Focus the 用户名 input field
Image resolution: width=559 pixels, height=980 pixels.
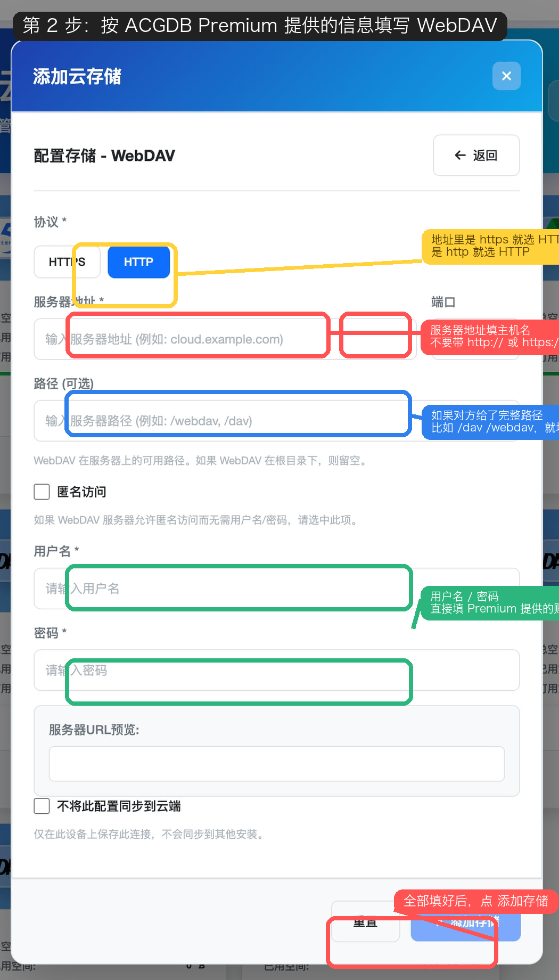tap(277, 589)
